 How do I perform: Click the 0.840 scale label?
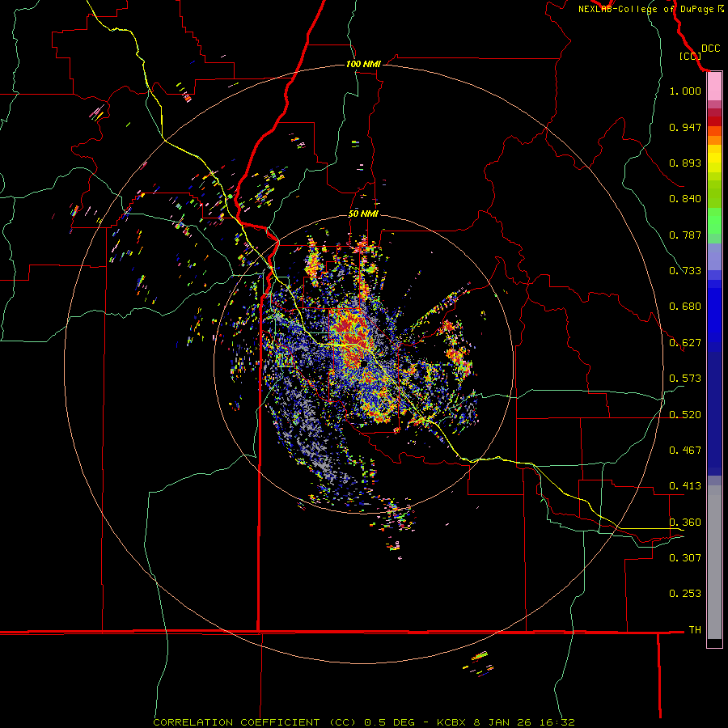[x=685, y=199]
